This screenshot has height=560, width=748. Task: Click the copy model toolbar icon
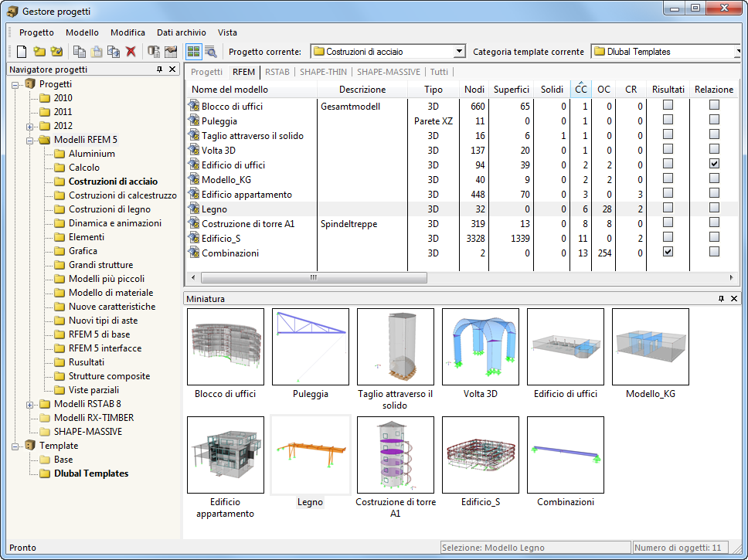79,52
